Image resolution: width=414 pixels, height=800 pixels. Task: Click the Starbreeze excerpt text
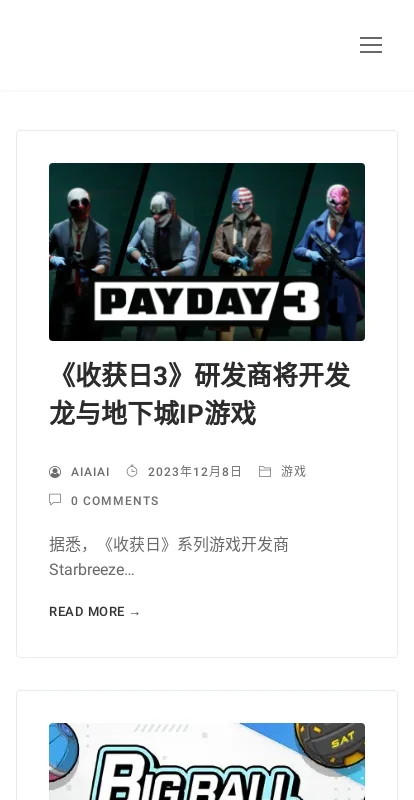92,570
